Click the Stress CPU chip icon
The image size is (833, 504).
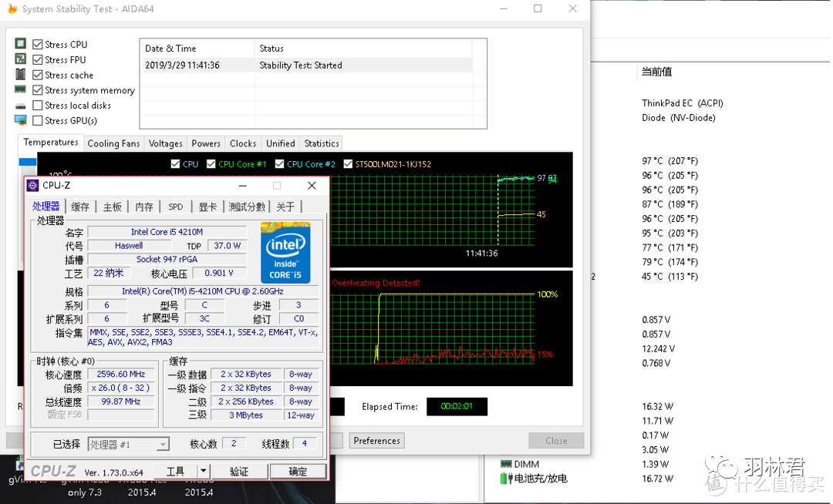click(20, 43)
